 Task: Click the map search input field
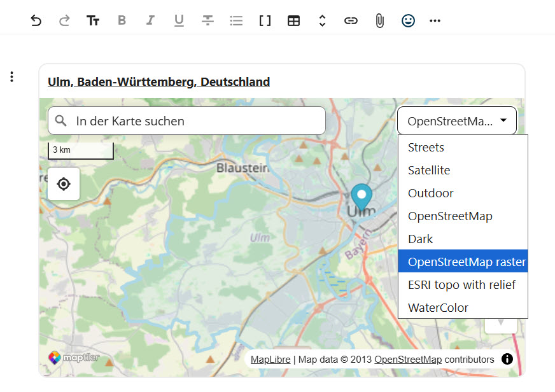pyautogui.click(x=191, y=121)
